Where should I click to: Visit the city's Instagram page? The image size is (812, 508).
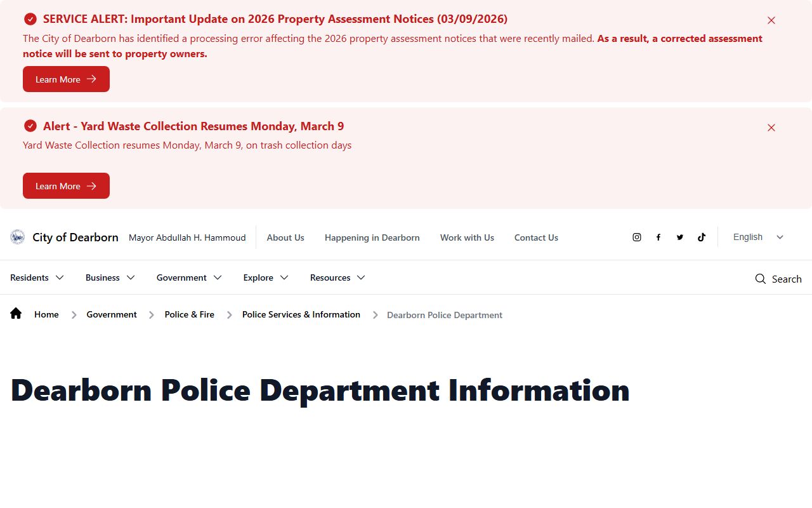[637, 237]
